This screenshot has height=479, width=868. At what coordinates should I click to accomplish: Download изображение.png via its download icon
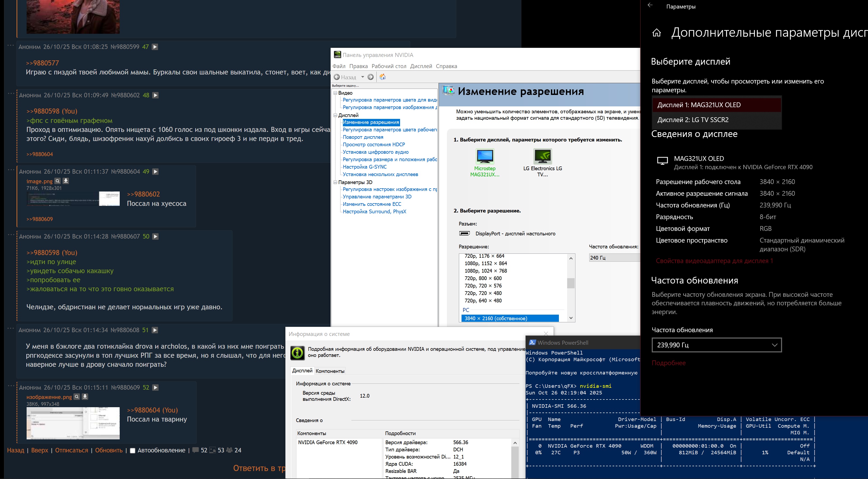[x=85, y=397]
